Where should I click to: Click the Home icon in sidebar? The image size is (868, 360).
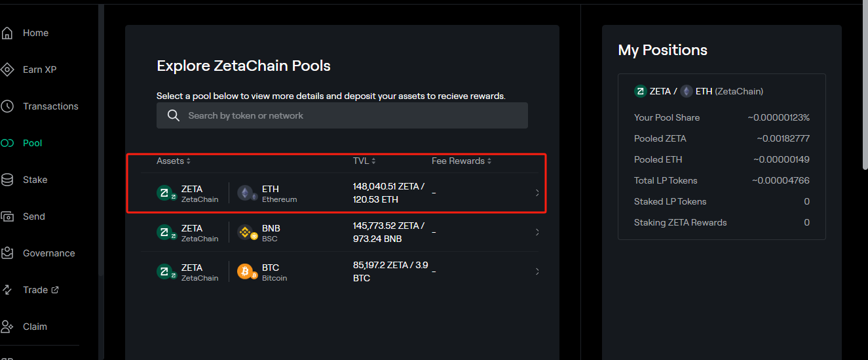[7, 33]
